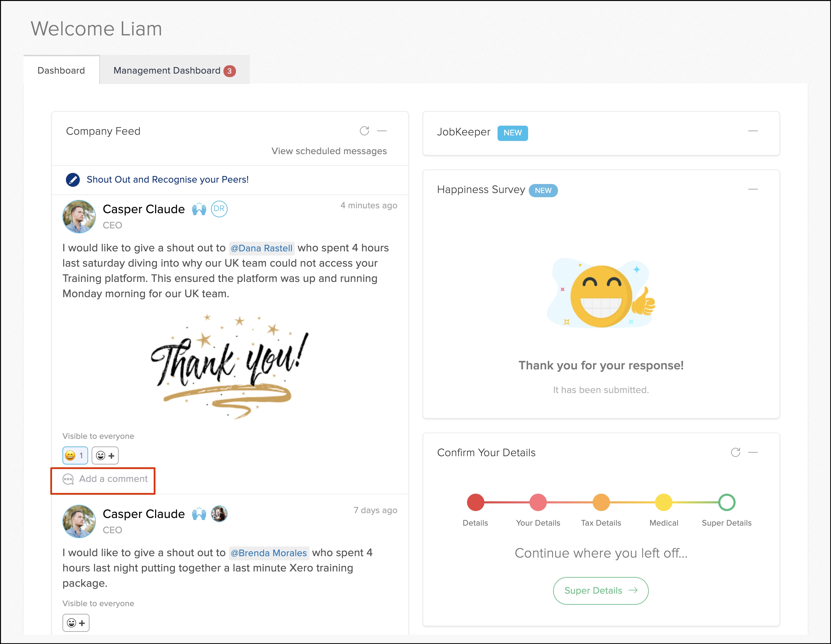
Task: Toggle the grinning emoji reaction count
Action: 75,455
